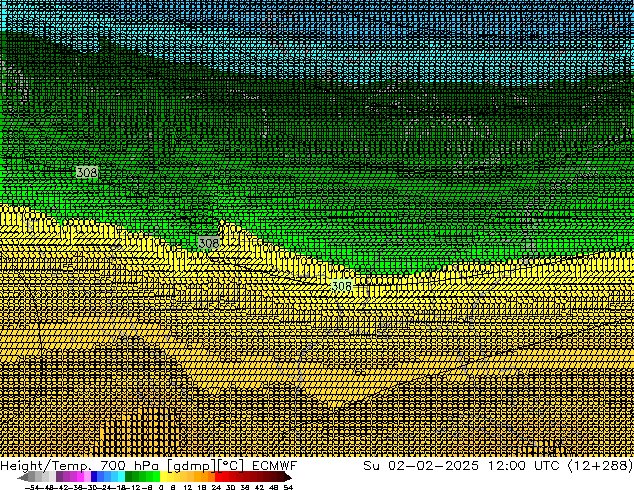This screenshot has height=490, width=634.
Task: Click the 308 label inside the yellow region
Action: [x=342, y=286]
